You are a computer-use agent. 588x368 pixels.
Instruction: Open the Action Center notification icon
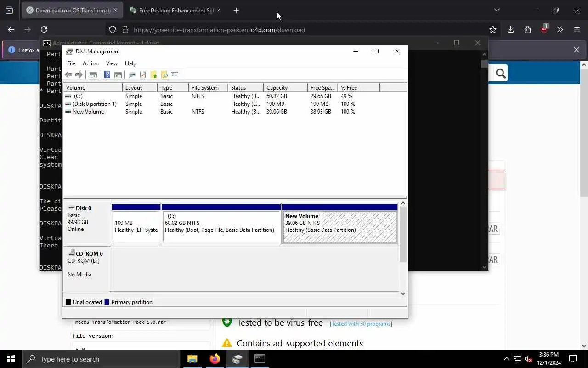[573, 359]
